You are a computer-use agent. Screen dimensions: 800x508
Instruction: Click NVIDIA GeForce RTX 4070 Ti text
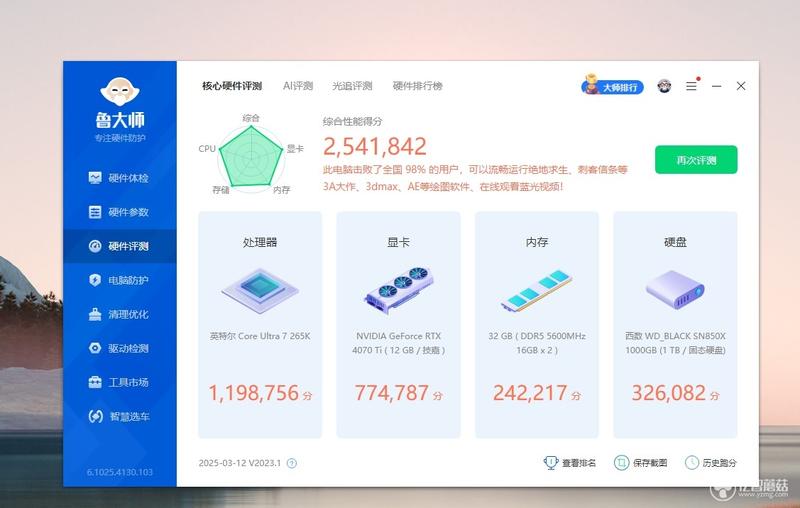(398, 343)
